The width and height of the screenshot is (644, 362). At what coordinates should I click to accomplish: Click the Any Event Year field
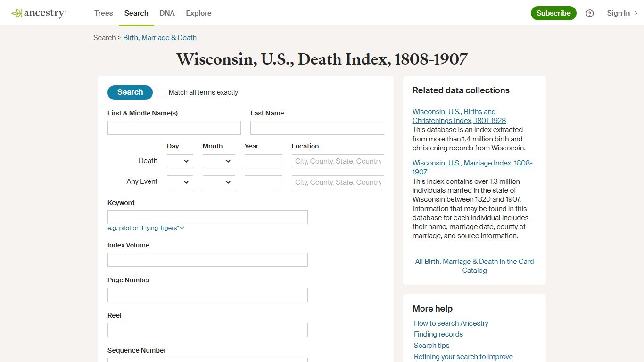click(264, 182)
